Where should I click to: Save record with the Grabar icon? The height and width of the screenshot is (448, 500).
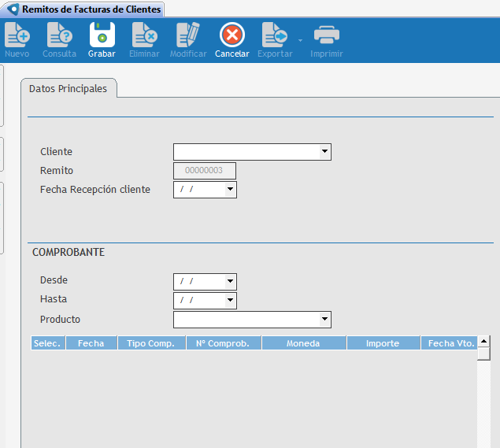pos(102,35)
